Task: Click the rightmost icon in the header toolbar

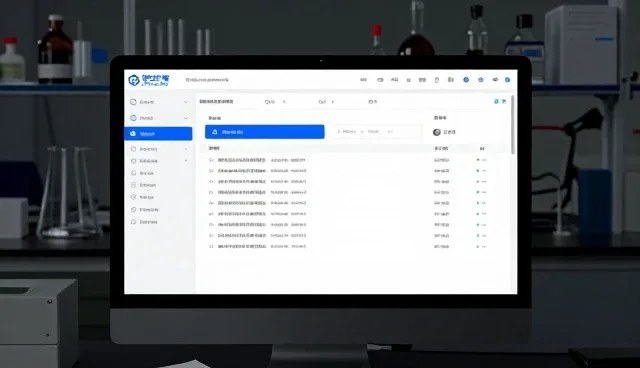Action: point(507,80)
